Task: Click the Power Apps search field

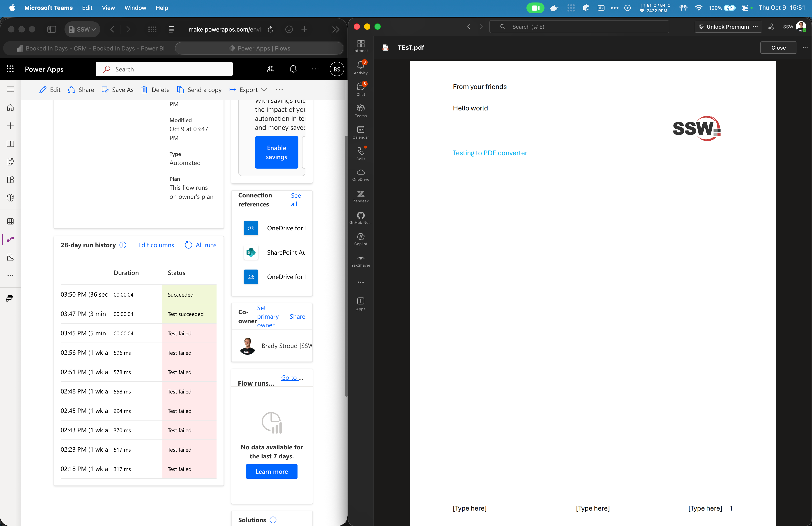Action: click(164, 69)
